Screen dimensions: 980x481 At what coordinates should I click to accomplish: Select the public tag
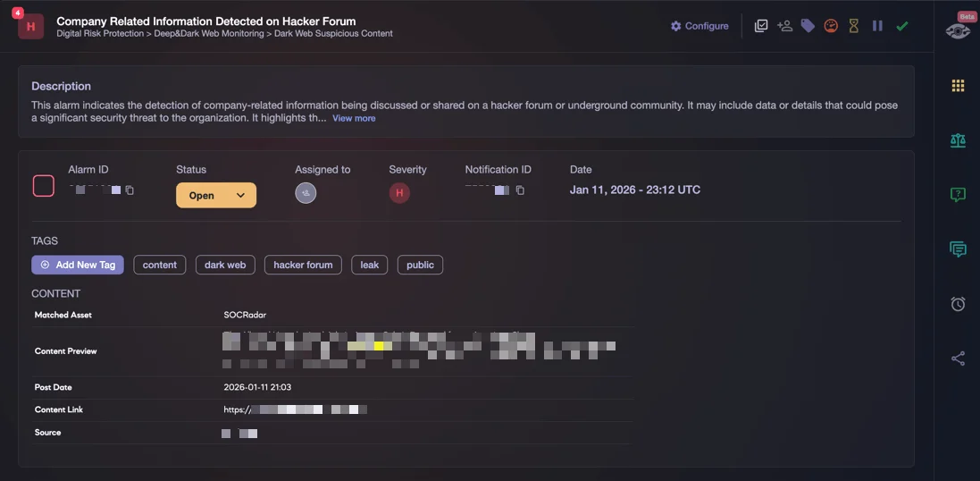point(420,265)
